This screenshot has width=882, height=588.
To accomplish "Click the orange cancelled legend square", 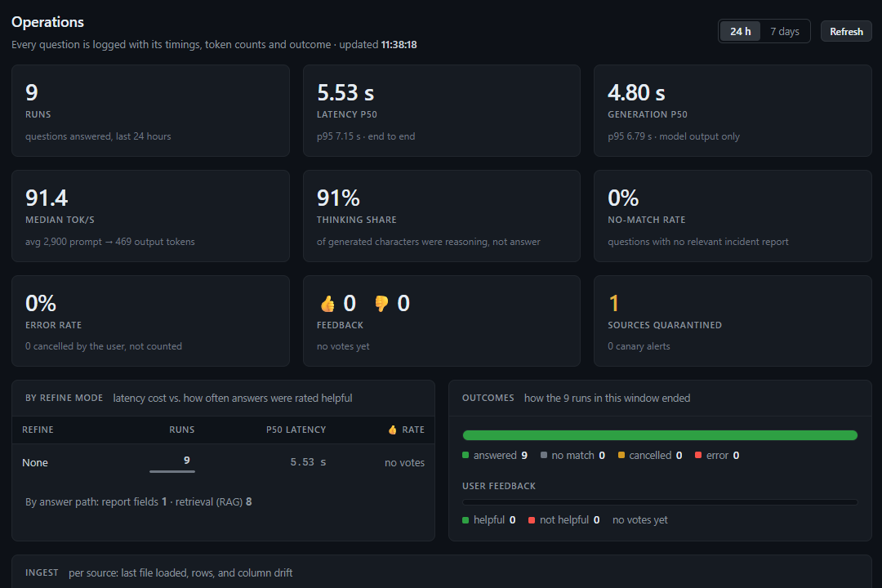I will point(621,455).
